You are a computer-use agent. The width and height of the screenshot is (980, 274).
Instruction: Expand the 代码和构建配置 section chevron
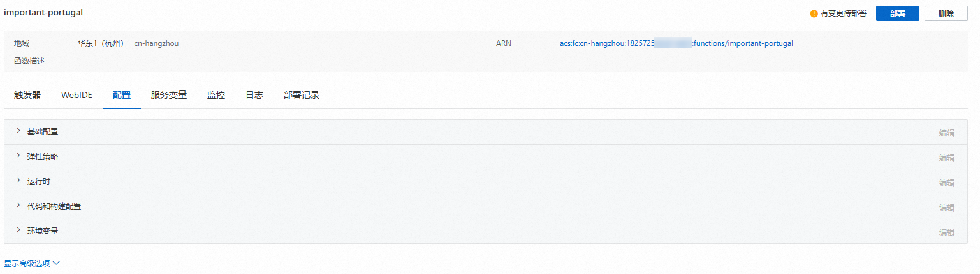(18, 205)
